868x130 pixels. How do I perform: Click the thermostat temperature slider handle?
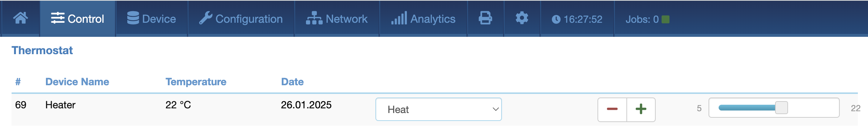point(782,108)
